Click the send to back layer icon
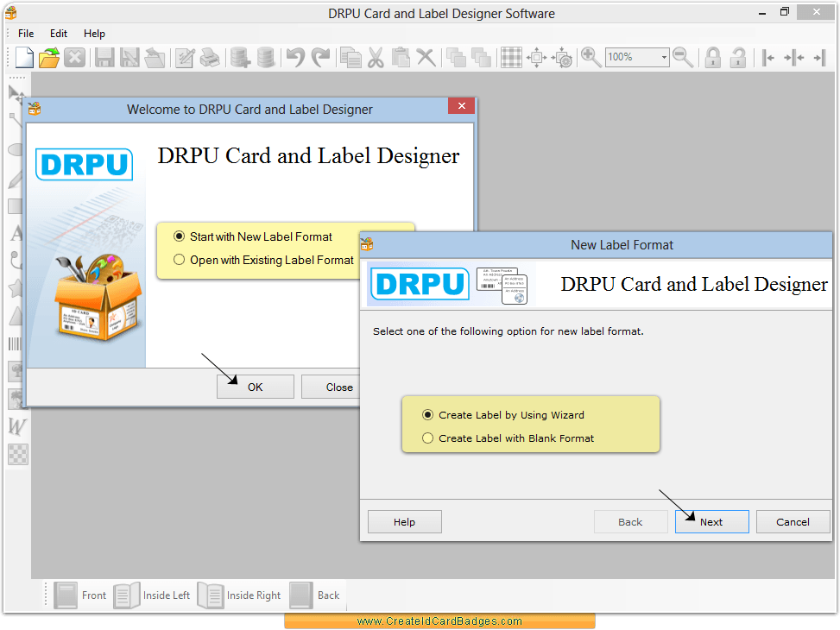Image resolution: width=840 pixels, height=630 pixels. click(x=481, y=57)
